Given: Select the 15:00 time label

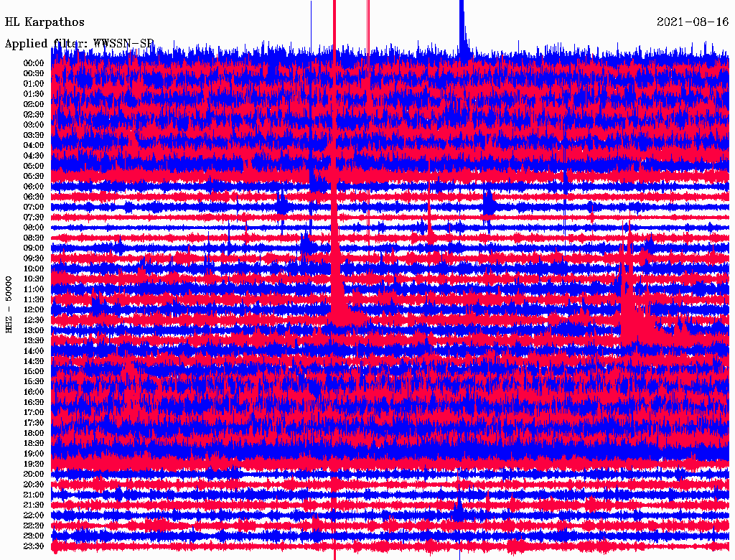Looking at the screenshot, I should point(34,371).
